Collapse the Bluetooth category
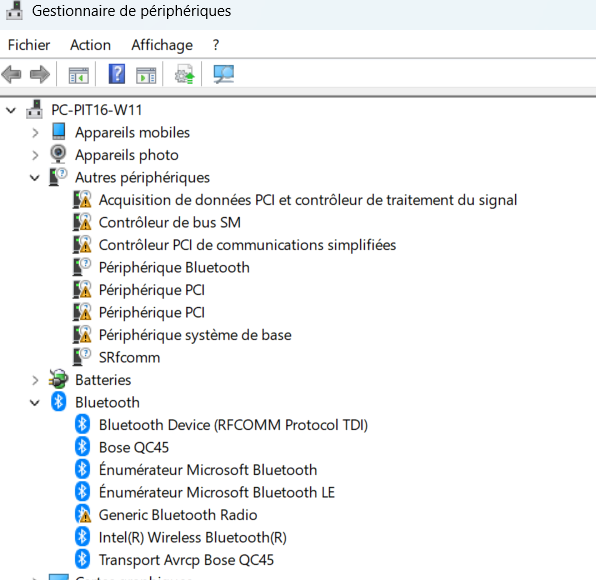 35,403
